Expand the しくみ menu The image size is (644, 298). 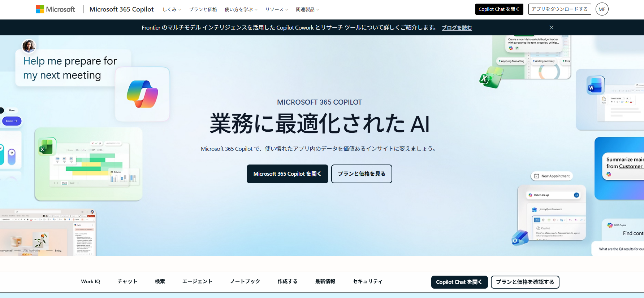click(172, 9)
